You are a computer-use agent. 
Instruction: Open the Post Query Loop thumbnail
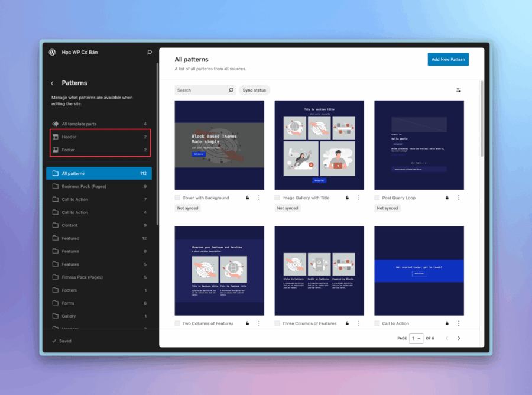tap(419, 145)
